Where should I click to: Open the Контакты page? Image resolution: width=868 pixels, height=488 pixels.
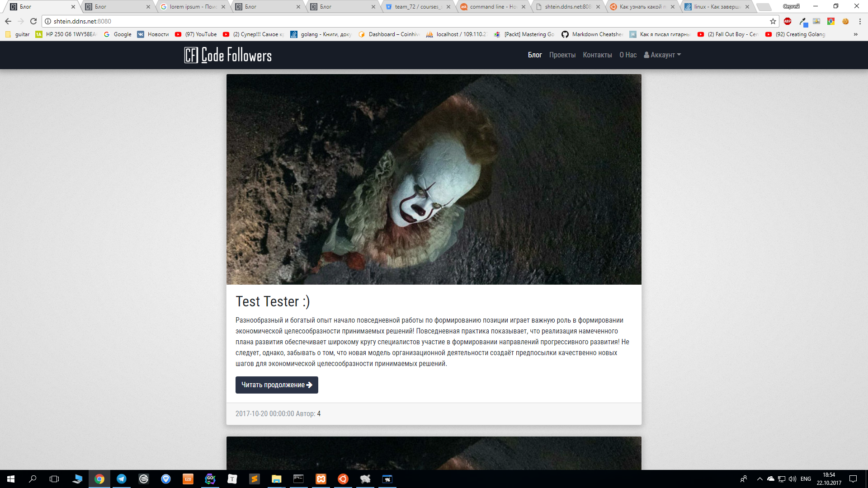point(597,55)
